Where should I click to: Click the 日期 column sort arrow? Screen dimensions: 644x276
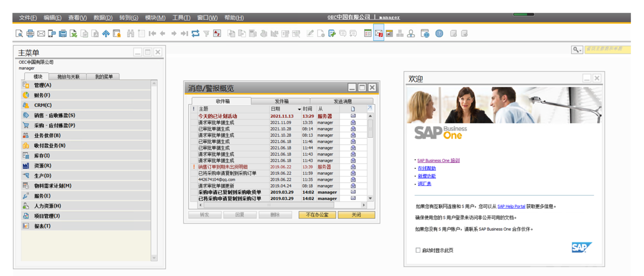(x=299, y=109)
